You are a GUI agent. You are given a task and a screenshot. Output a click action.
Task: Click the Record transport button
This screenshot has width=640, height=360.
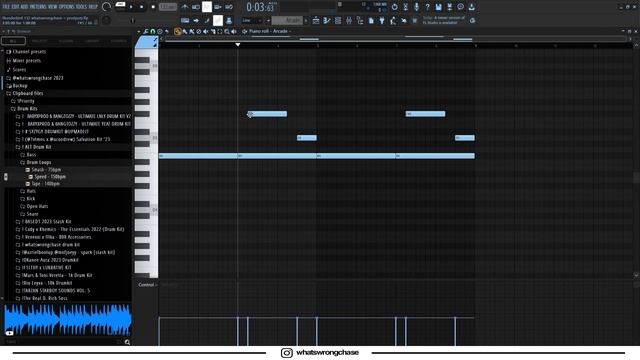[153, 7]
